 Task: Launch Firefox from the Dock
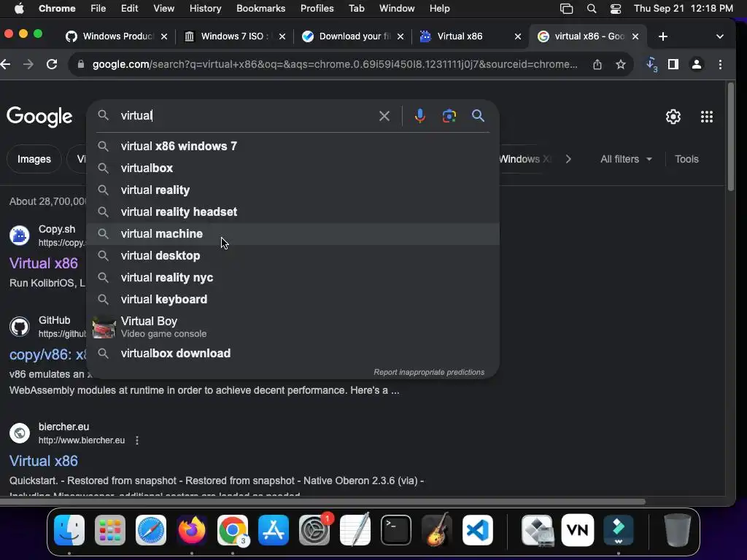pyautogui.click(x=192, y=529)
